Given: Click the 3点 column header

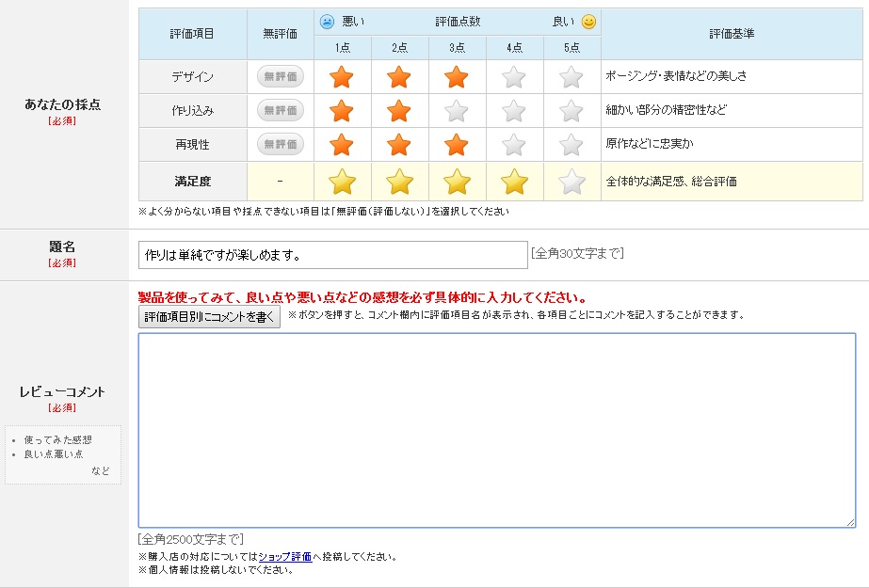Looking at the screenshot, I should point(458,48).
